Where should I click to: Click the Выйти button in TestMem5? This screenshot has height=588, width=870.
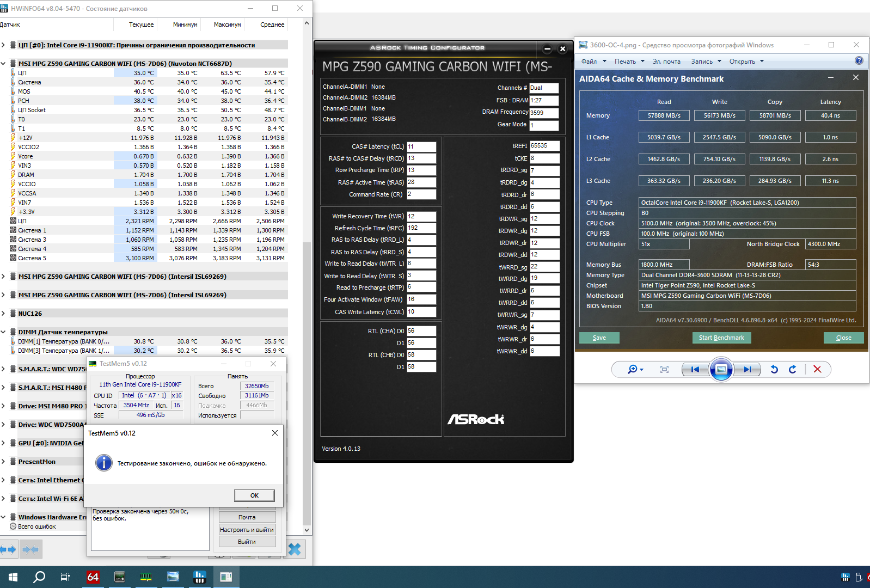(x=247, y=542)
